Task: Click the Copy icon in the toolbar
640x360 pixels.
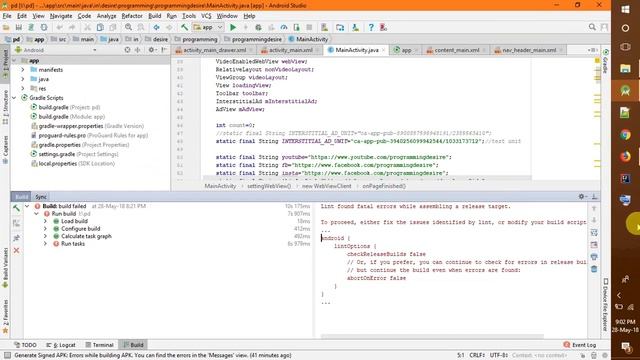Action: pyautogui.click(x=100, y=27)
